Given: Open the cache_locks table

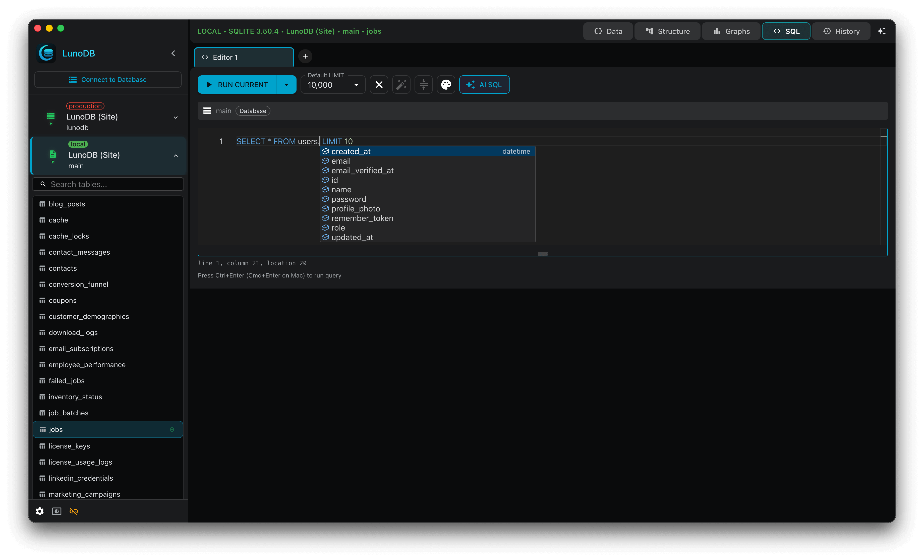Looking at the screenshot, I should tap(108, 236).
